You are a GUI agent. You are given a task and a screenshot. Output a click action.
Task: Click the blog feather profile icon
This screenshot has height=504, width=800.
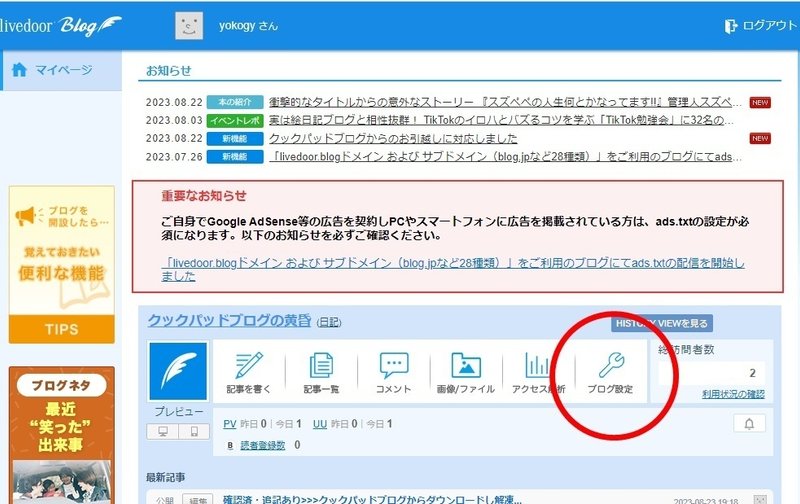tap(178, 371)
